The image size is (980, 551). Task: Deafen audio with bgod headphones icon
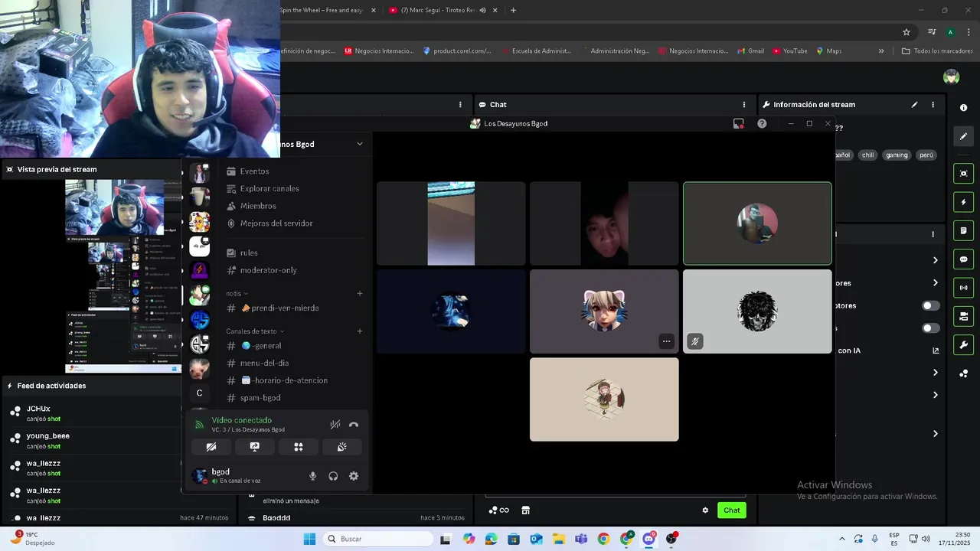(x=333, y=476)
